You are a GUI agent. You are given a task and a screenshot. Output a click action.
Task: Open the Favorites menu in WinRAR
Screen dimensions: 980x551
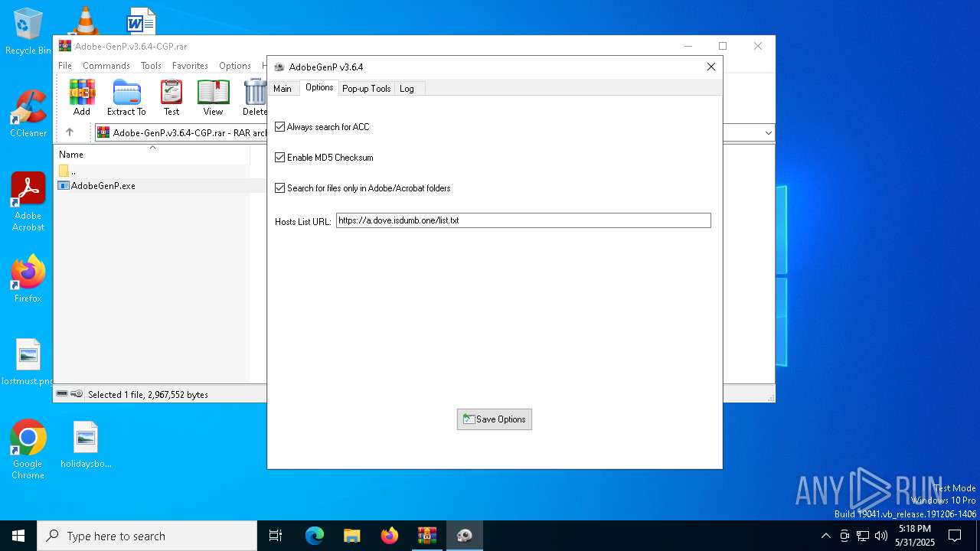[190, 66]
